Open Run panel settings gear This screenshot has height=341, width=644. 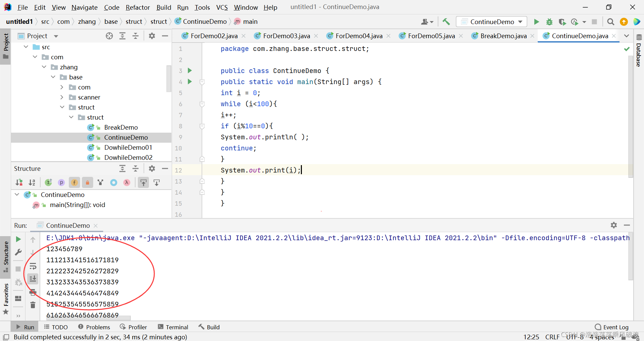(x=614, y=225)
